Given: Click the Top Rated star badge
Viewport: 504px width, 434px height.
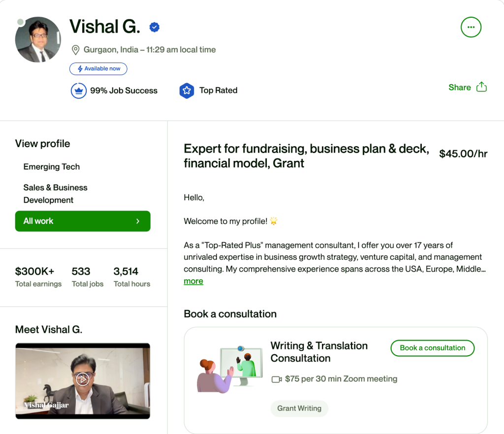Looking at the screenshot, I should point(187,91).
